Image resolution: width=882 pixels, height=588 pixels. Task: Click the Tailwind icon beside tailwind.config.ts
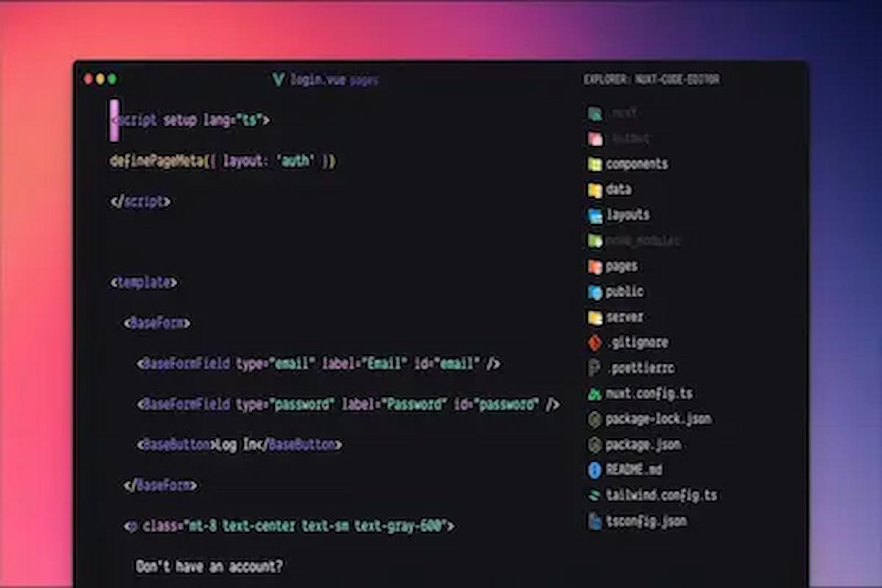595,495
